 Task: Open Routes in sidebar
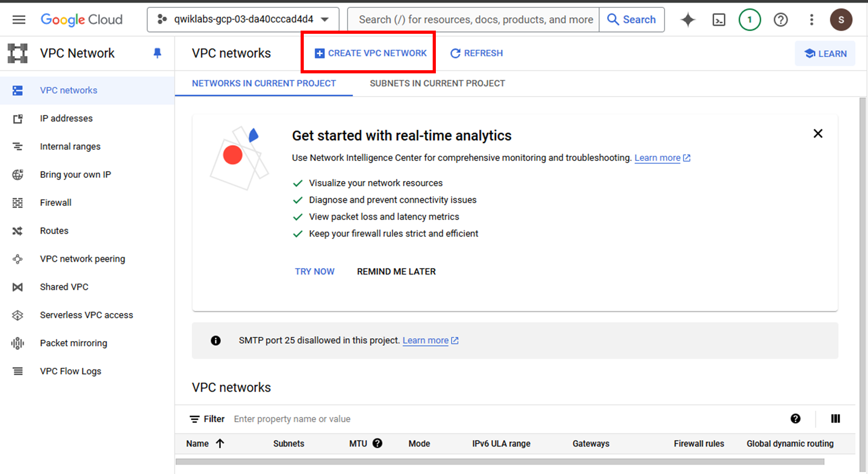pos(87,231)
